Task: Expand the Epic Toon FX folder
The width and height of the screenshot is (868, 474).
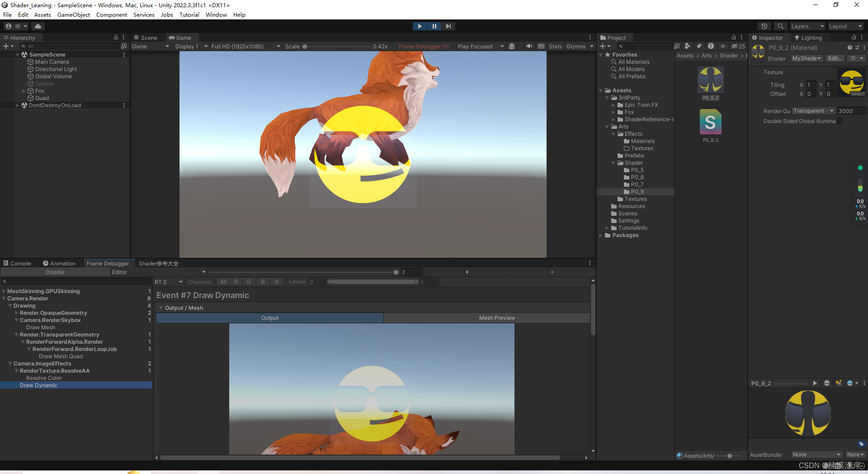Action: (x=613, y=105)
